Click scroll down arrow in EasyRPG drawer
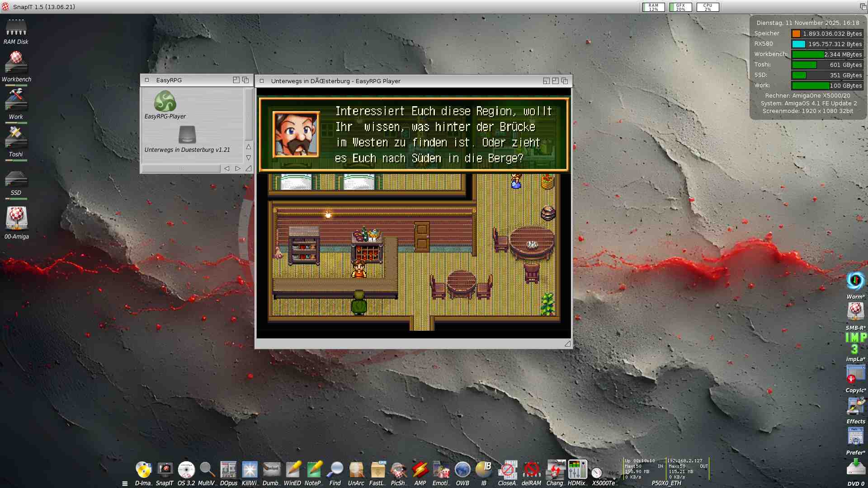Screen dimensions: 868x488 coord(249,158)
